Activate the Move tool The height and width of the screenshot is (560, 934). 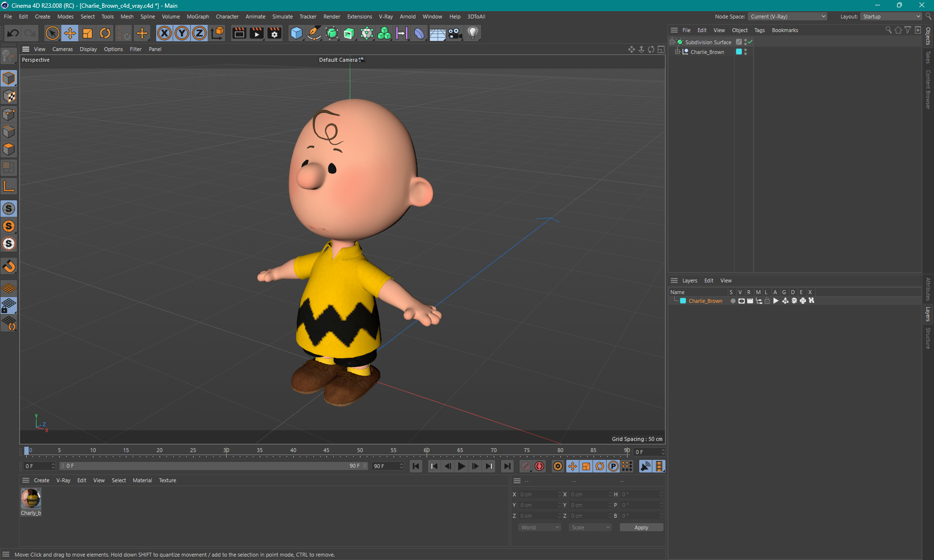pyautogui.click(x=70, y=33)
